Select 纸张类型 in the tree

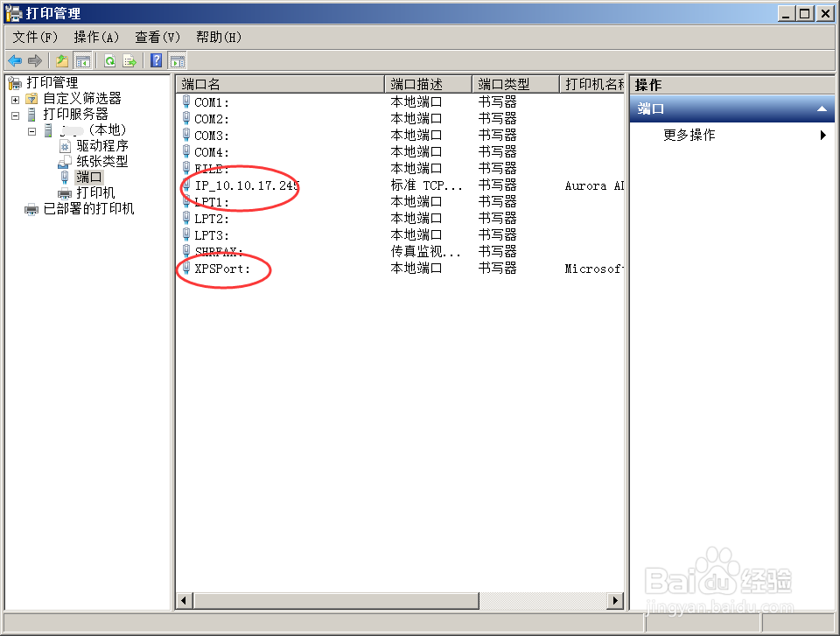(101, 161)
